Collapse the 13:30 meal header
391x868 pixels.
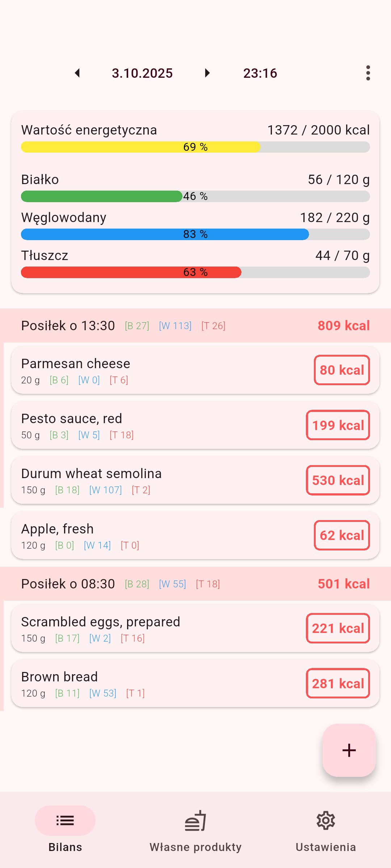(x=195, y=325)
